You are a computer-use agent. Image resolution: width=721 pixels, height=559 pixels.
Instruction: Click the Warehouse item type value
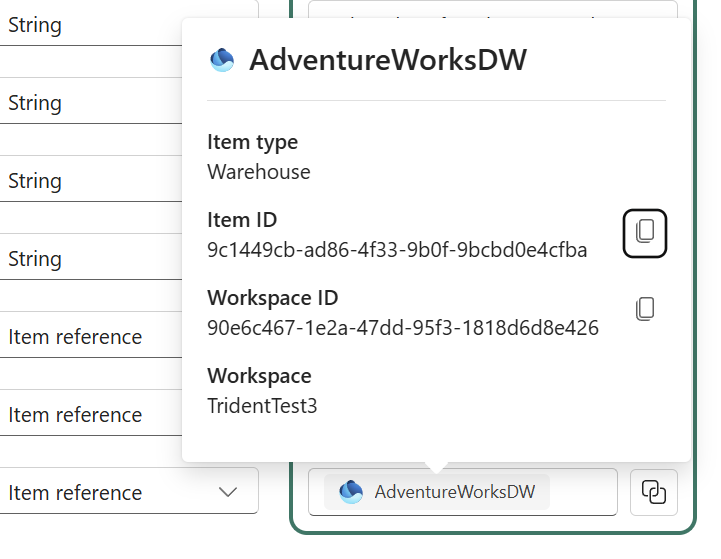click(259, 172)
